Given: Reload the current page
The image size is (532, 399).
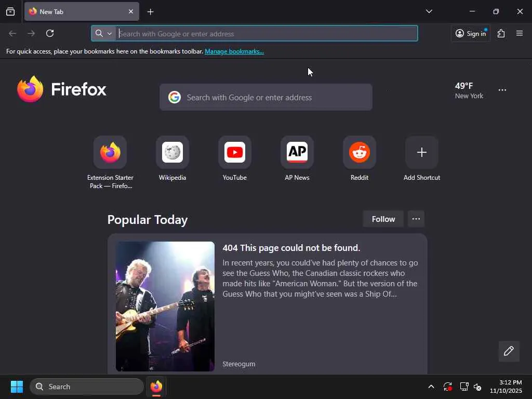Looking at the screenshot, I should coord(50,33).
